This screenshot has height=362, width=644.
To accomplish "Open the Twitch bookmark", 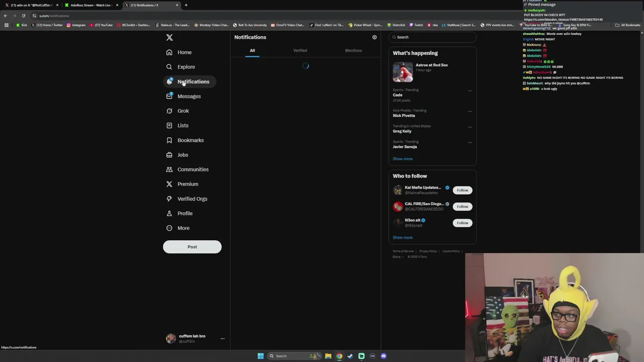I will [x=416, y=25].
